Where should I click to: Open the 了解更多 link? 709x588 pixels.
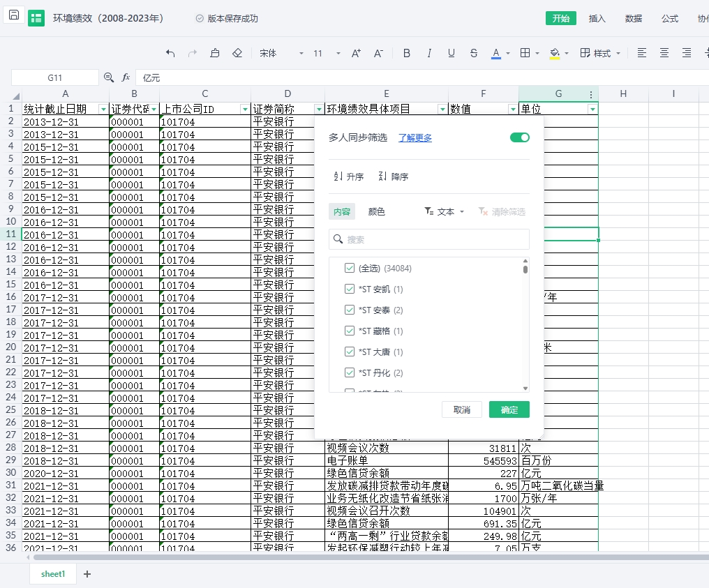415,137
